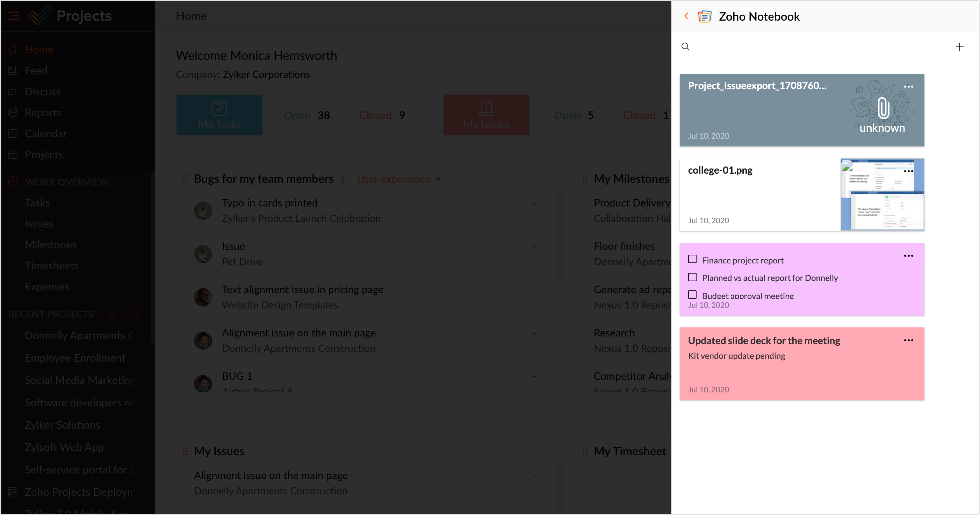Image resolution: width=980 pixels, height=515 pixels.
Task: Click the My Tasks blue tile
Action: pos(219,115)
